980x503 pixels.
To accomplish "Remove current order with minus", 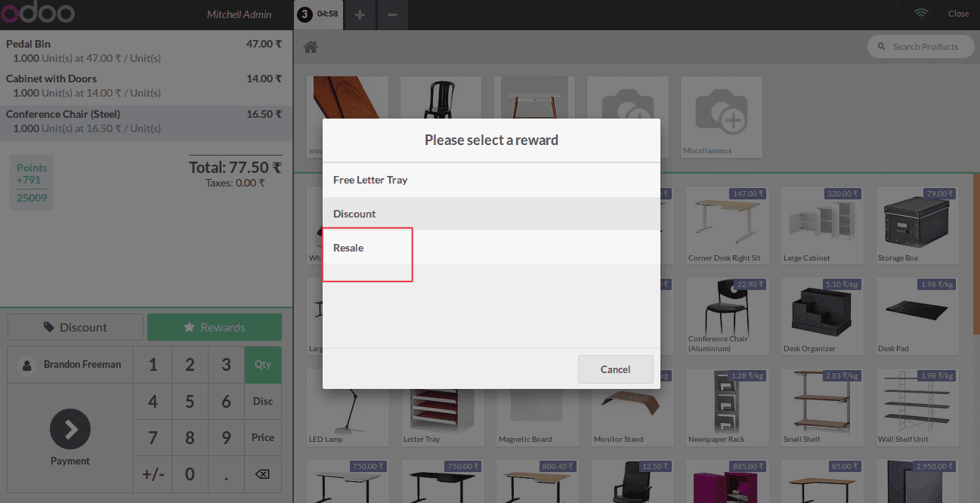I will pos(392,15).
